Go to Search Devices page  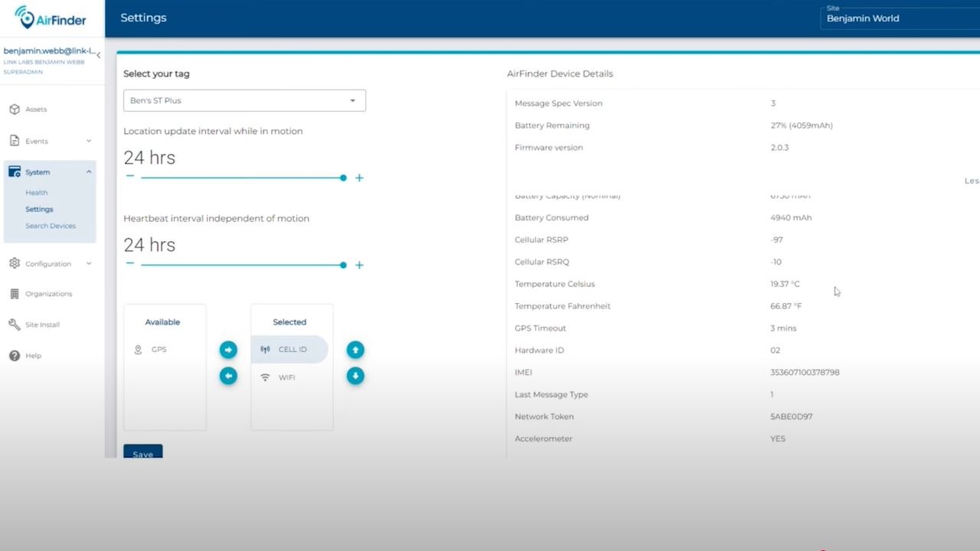tap(51, 226)
